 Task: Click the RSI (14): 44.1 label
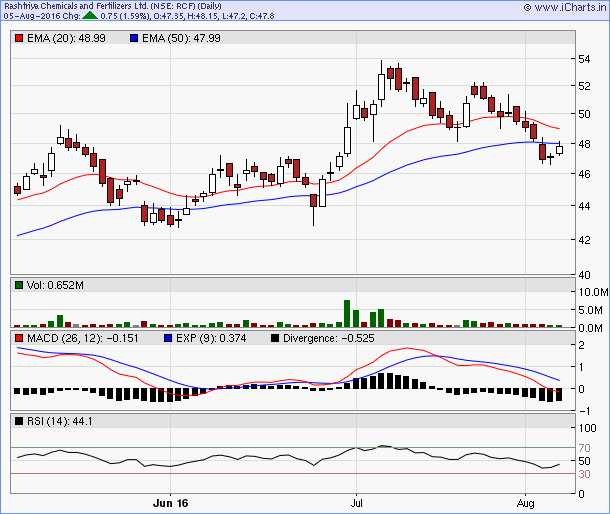pyautogui.click(x=60, y=421)
